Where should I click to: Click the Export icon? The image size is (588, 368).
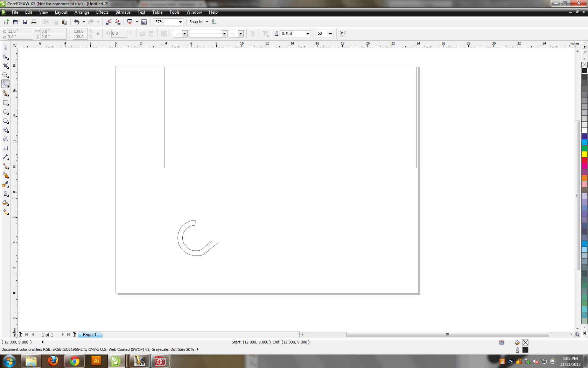tap(118, 22)
